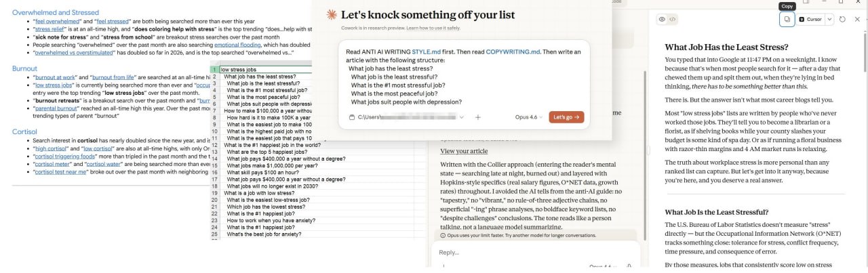868x273 pixels.
Task: Refresh the article preview panel
Action: pyautogui.click(x=842, y=20)
